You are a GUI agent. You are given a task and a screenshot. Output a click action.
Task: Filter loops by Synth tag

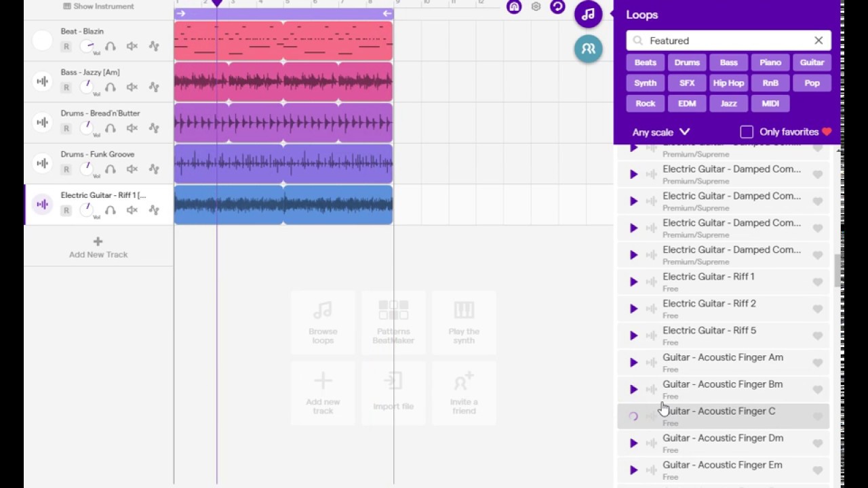coord(646,83)
